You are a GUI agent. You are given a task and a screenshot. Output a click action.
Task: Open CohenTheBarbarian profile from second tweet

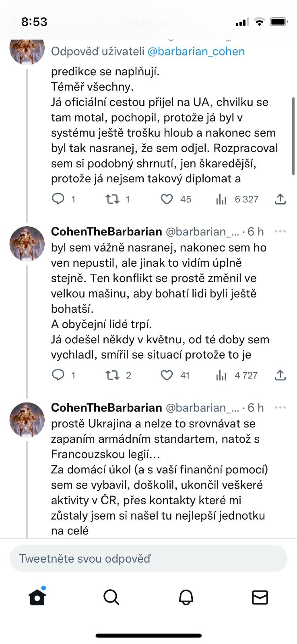(x=106, y=231)
